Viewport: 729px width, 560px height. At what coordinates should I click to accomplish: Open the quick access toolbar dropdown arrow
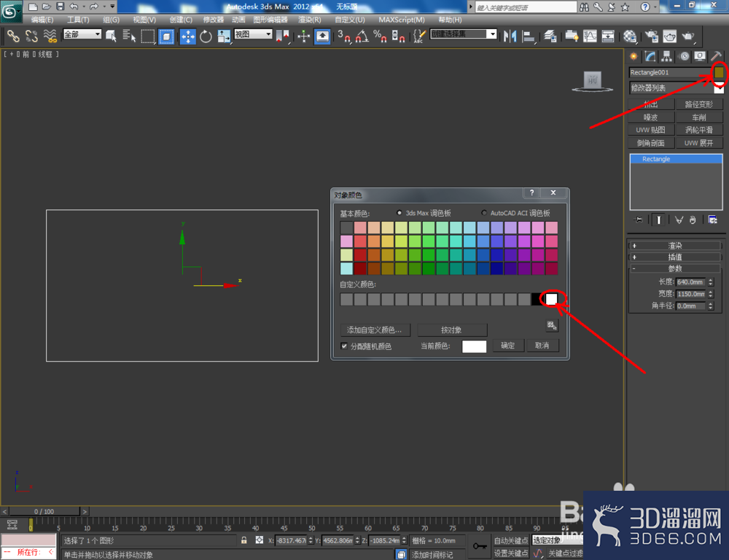click(112, 7)
